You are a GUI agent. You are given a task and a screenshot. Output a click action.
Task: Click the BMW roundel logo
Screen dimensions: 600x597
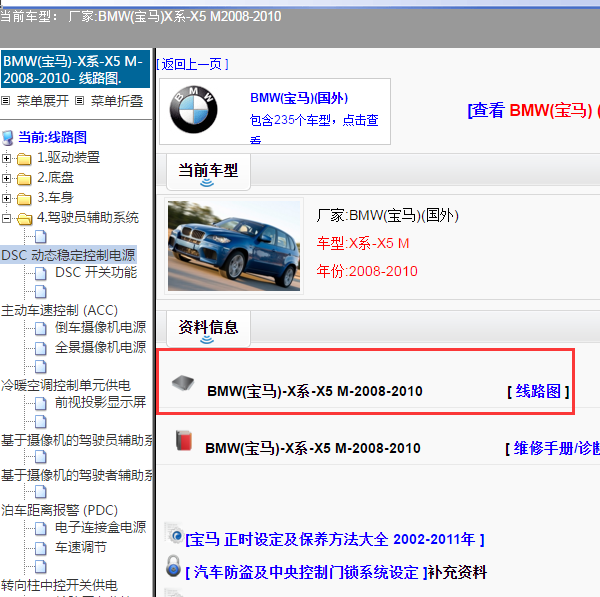point(194,109)
